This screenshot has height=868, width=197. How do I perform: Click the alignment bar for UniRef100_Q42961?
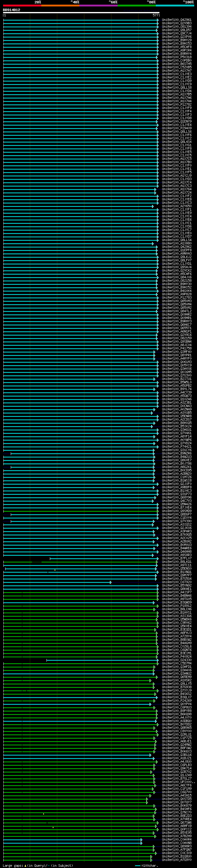[81, 20]
